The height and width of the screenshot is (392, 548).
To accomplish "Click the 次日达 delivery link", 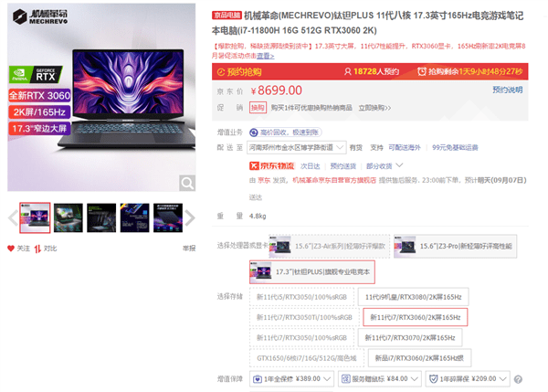I will (310, 166).
